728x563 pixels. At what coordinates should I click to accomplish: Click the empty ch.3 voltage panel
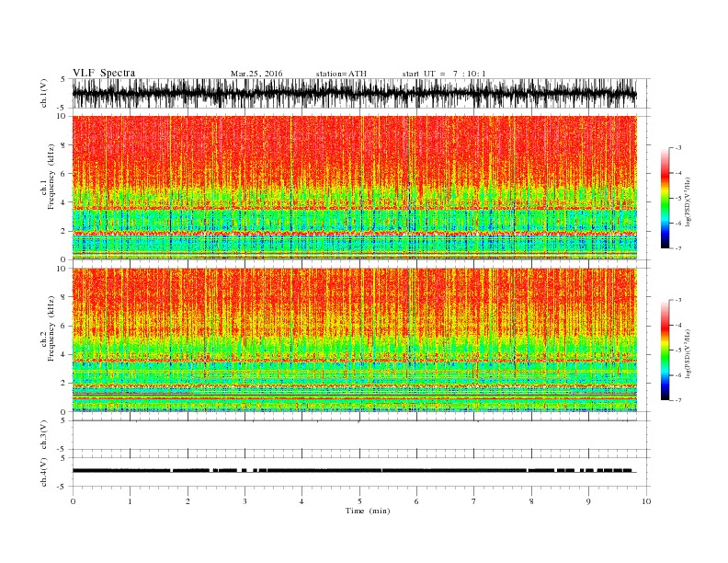pos(360,435)
